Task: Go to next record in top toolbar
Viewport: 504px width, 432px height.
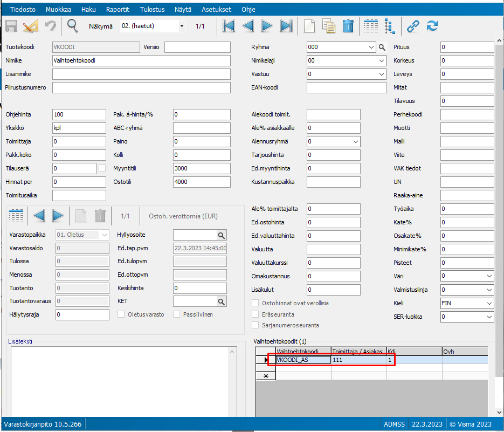Action: tap(267, 26)
